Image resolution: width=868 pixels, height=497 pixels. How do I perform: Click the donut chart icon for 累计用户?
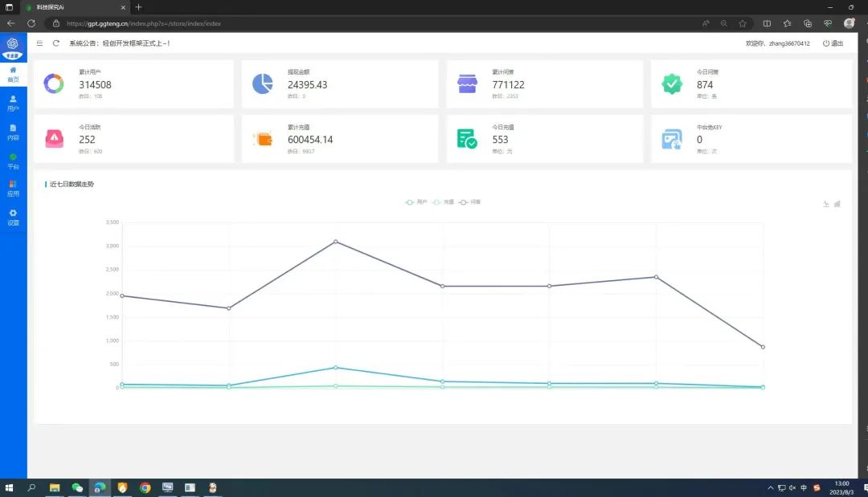click(x=54, y=84)
